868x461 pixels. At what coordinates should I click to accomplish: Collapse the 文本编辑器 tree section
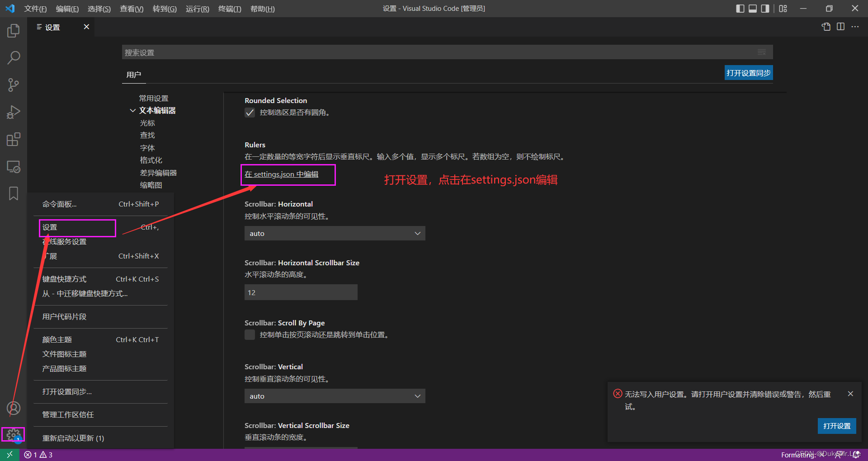coord(132,110)
